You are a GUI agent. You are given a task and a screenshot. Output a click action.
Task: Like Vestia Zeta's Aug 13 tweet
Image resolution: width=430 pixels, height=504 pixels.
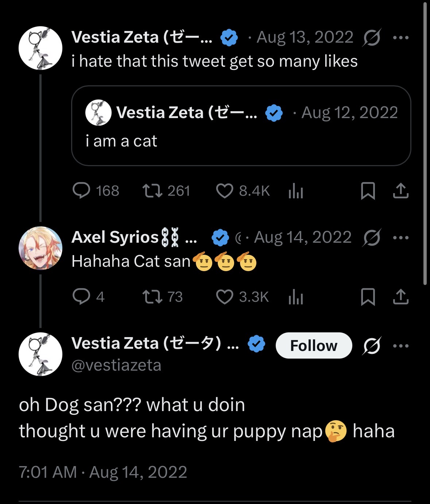225,191
